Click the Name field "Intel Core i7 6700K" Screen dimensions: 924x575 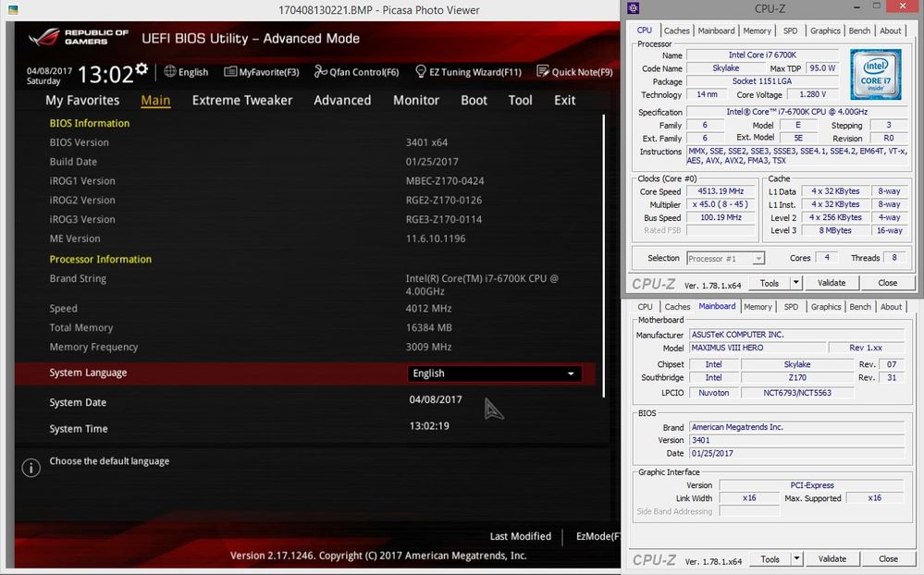tap(762, 55)
